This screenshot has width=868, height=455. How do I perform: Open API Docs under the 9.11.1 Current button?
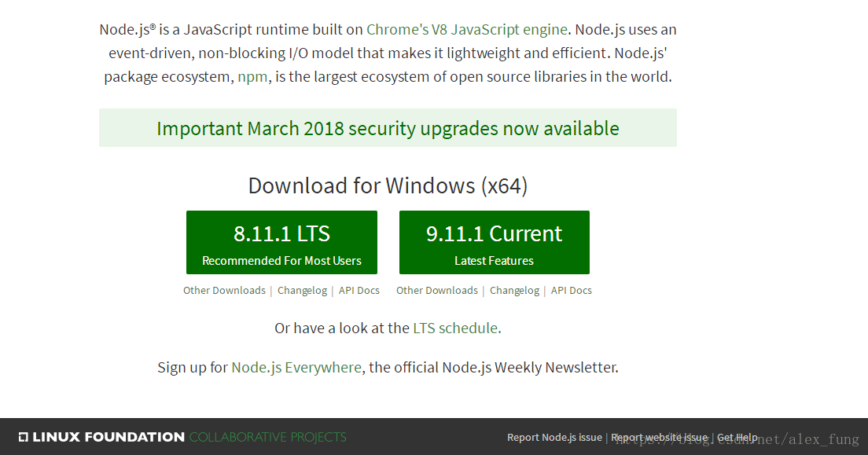572,291
